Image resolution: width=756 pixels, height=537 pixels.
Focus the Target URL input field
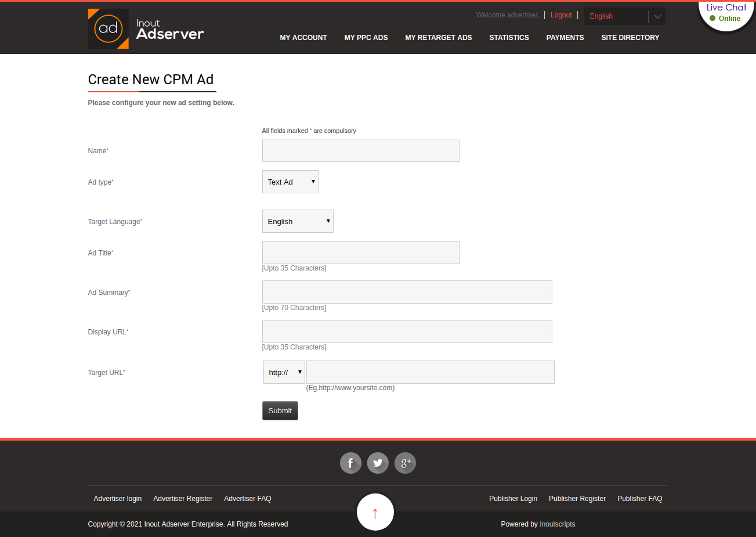pos(431,372)
